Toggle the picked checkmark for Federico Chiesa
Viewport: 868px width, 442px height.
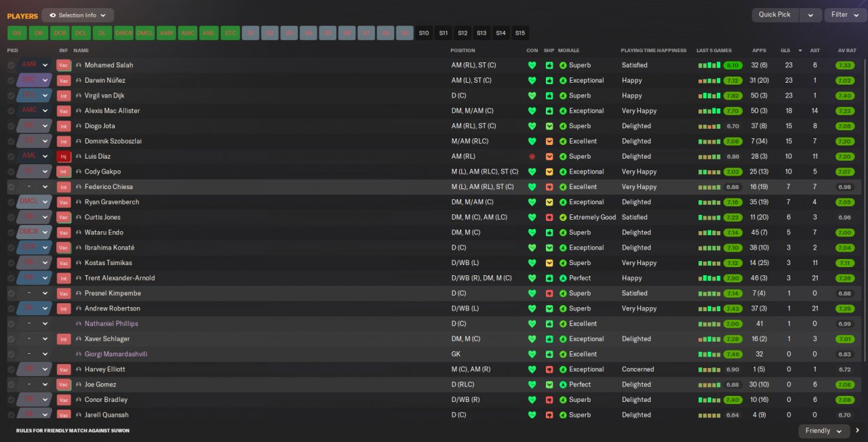pyautogui.click(x=11, y=187)
